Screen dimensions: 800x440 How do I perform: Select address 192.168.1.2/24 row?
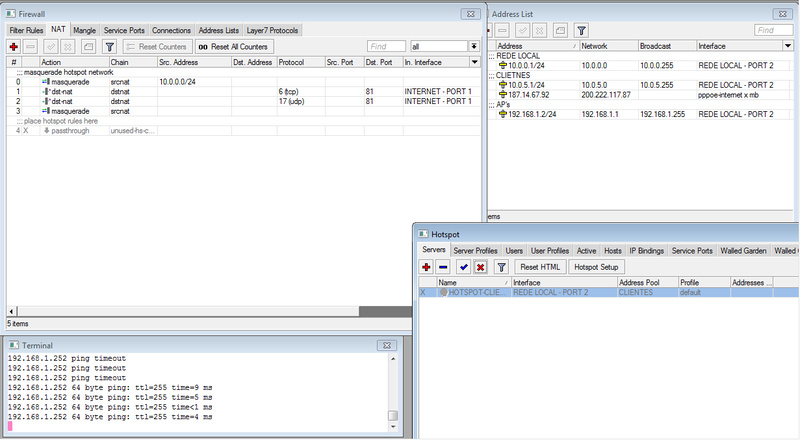(641, 114)
